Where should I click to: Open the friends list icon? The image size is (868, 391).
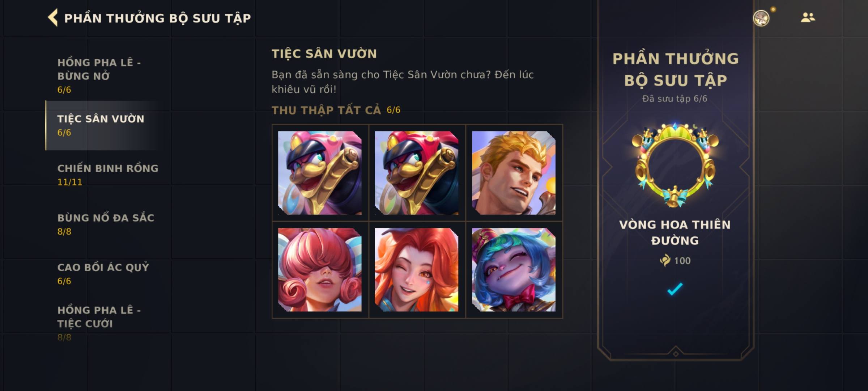tap(808, 17)
